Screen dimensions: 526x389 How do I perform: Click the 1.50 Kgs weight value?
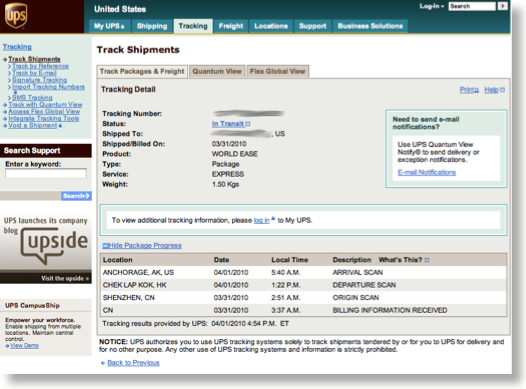pyautogui.click(x=225, y=184)
